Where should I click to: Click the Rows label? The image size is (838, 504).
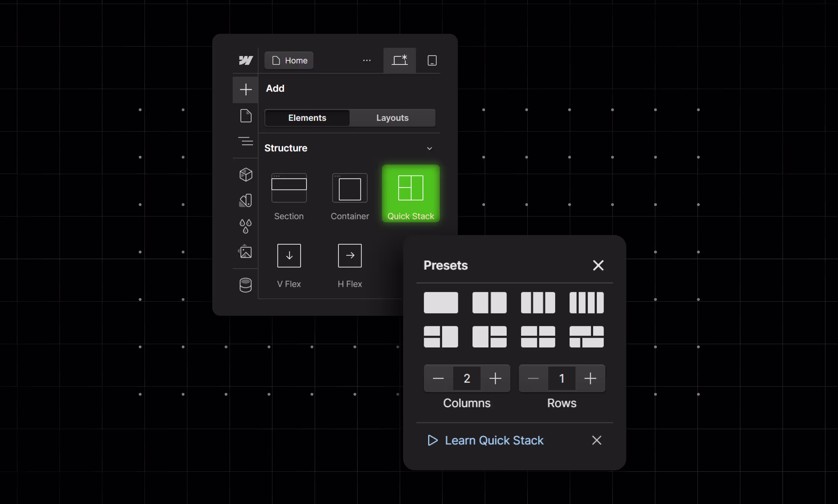click(562, 403)
